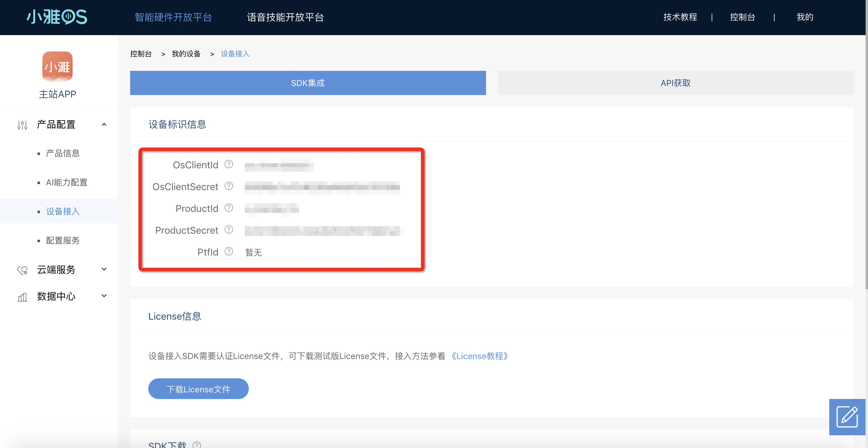Click the 产品配置 sliders icon

click(x=22, y=125)
